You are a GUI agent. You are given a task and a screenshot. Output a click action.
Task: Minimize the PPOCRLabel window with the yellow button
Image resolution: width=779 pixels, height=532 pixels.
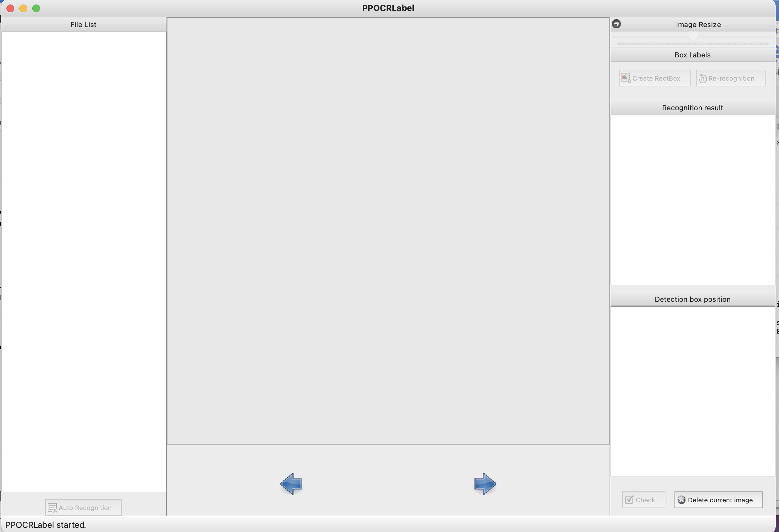(x=23, y=8)
